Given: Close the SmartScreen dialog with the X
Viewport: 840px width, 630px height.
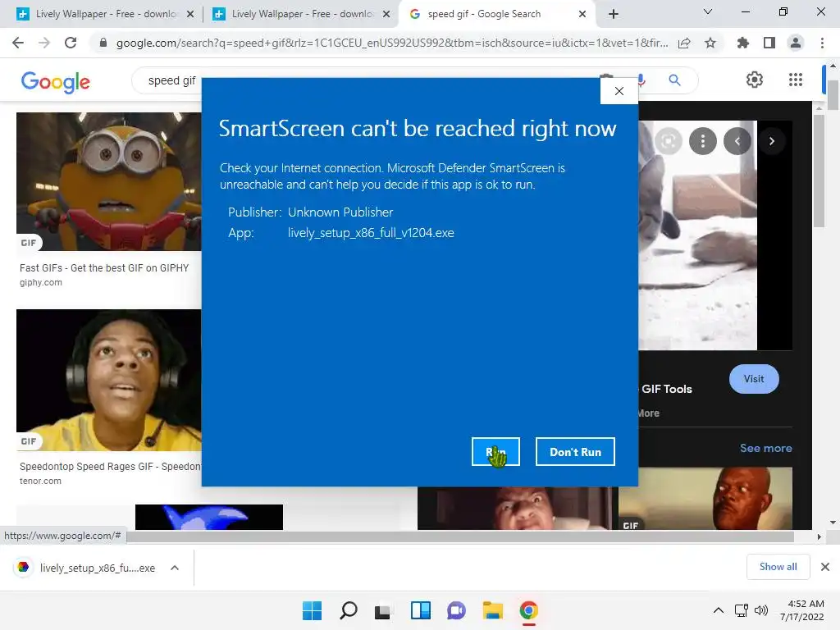Looking at the screenshot, I should point(619,91).
